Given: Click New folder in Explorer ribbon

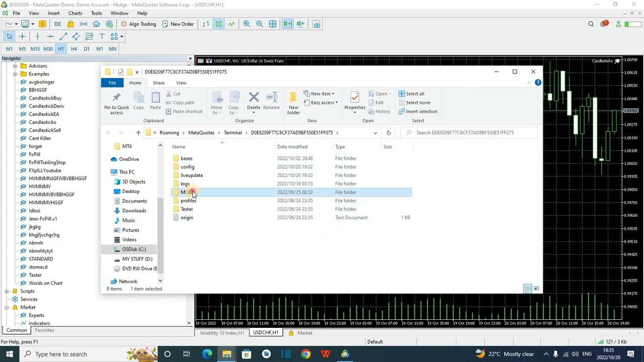Looking at the screenshot, I should point(293,103).
